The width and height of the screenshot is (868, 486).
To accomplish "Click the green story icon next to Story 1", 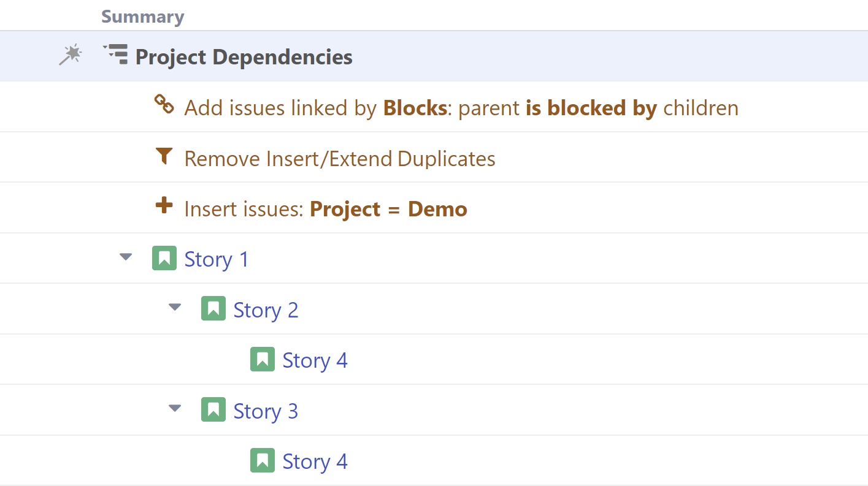I will [164, 258].
